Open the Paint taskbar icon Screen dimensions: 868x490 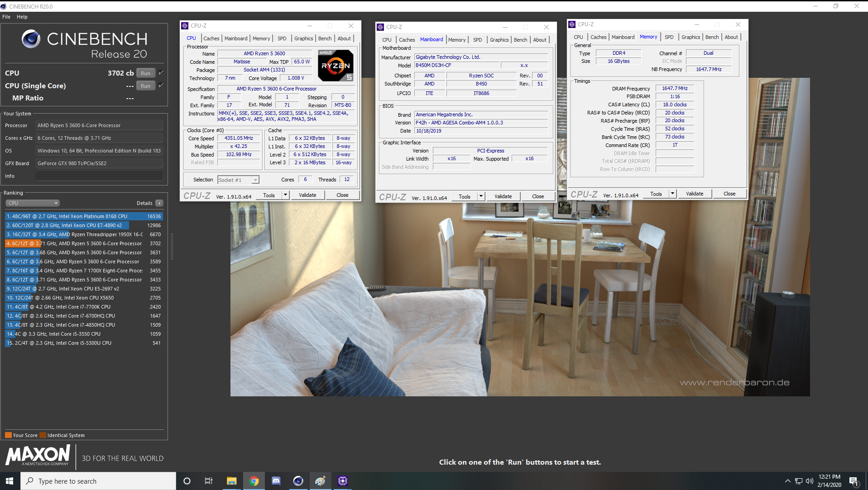click(x=320, y=481)
